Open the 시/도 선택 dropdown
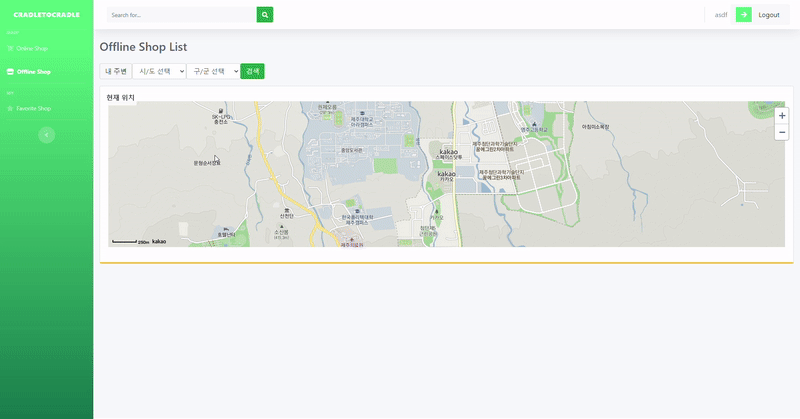Screen dimensions: 800x419 click(x=159, y=71)
